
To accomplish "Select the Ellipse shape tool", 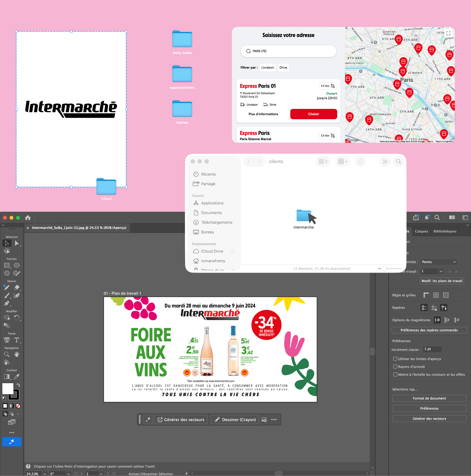I will 17,265.
